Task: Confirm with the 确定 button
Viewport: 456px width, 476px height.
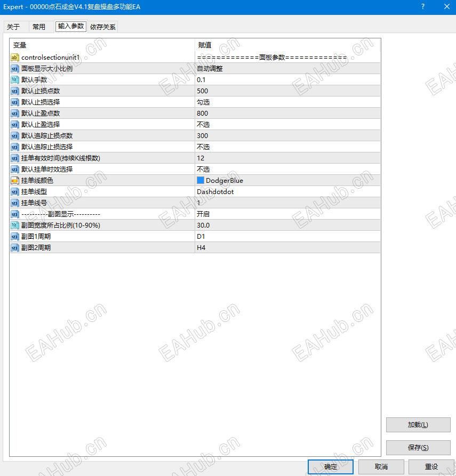Action: click(x=331, y=467)
